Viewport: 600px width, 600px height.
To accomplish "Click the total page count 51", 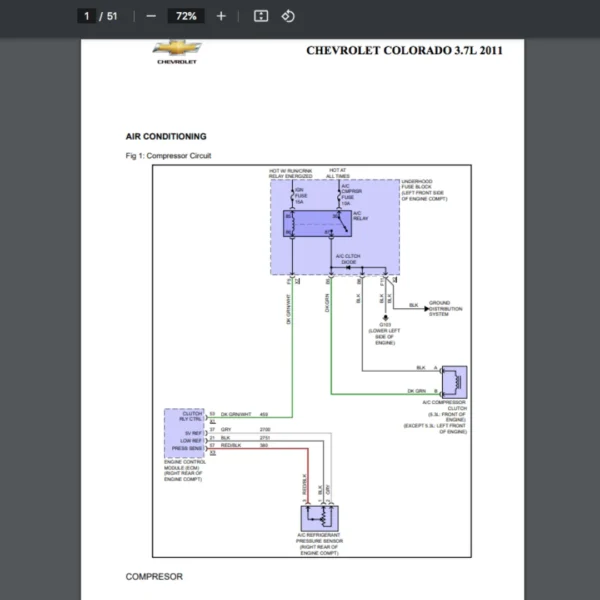I will [112, 16].
